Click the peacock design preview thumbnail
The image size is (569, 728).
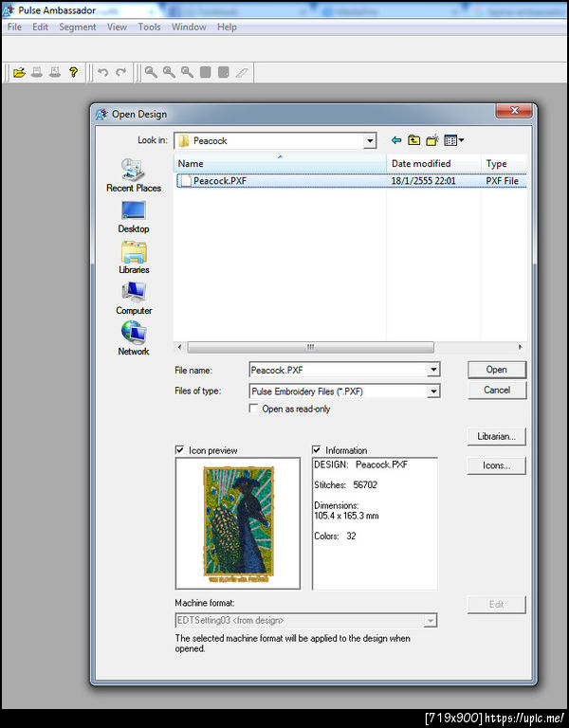point(238,523)
